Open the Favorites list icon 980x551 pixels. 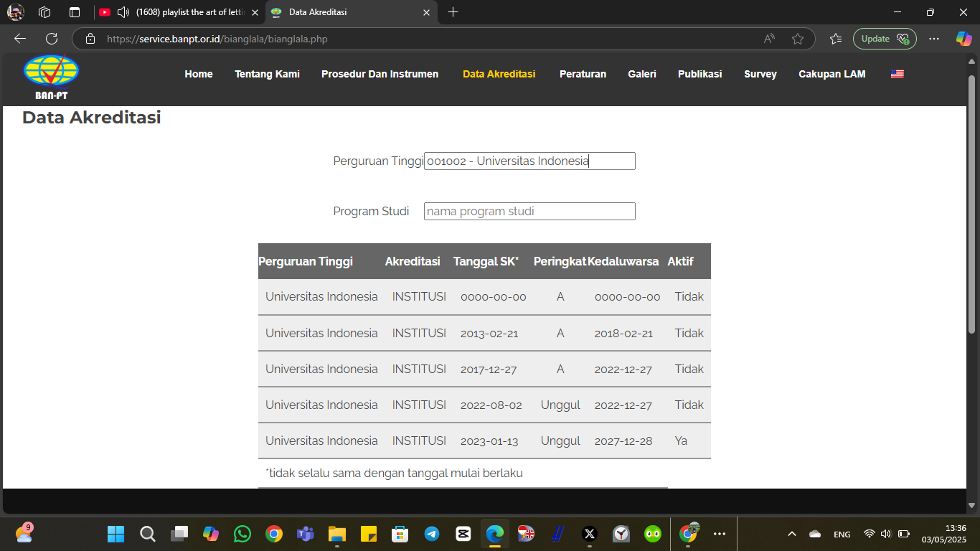(x=835, y=39)
